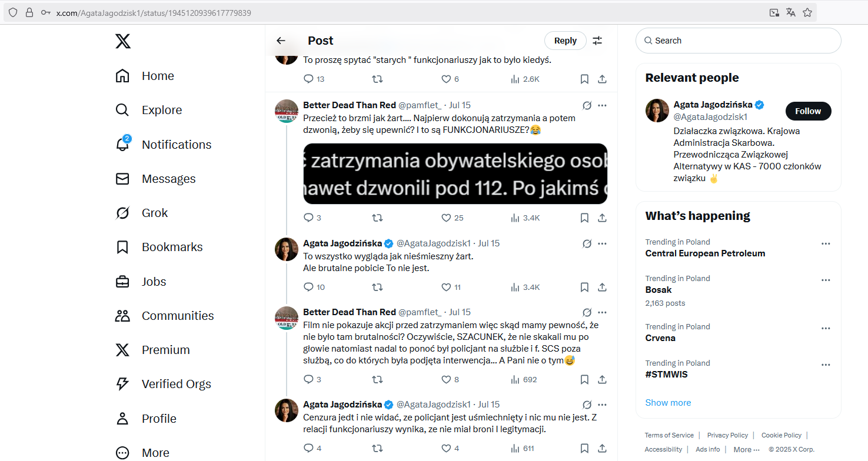
Task: Like the post with 4 likes
Action: click(x=450, y=448)
